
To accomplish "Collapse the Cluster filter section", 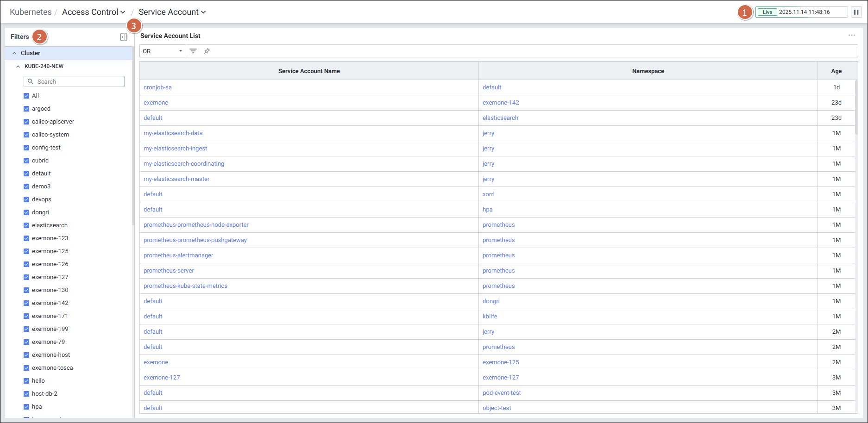I will (14, 53).
